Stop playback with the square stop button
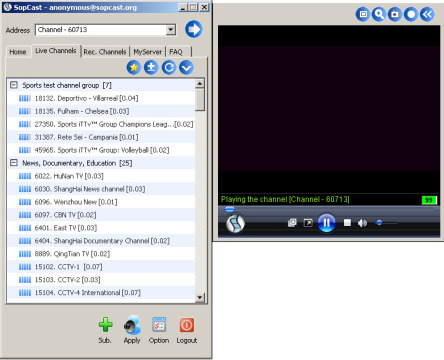This screenshot has width=444, height=360. (347, 222)
